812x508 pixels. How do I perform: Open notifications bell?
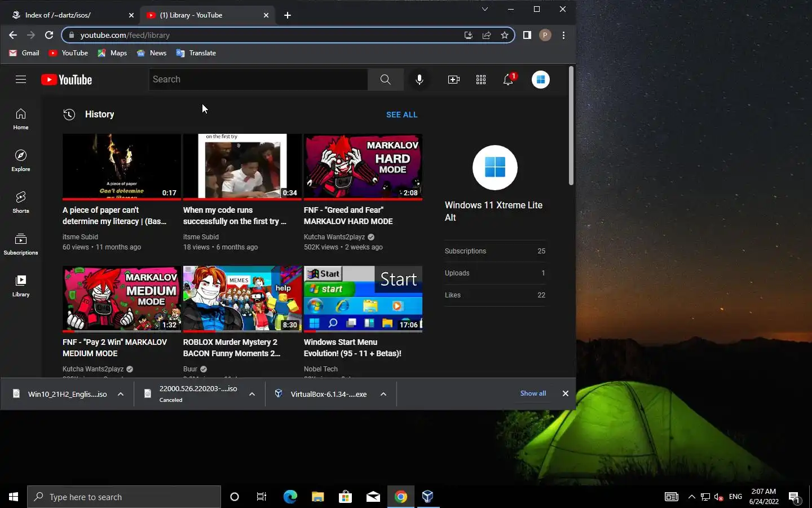(508, 80)
